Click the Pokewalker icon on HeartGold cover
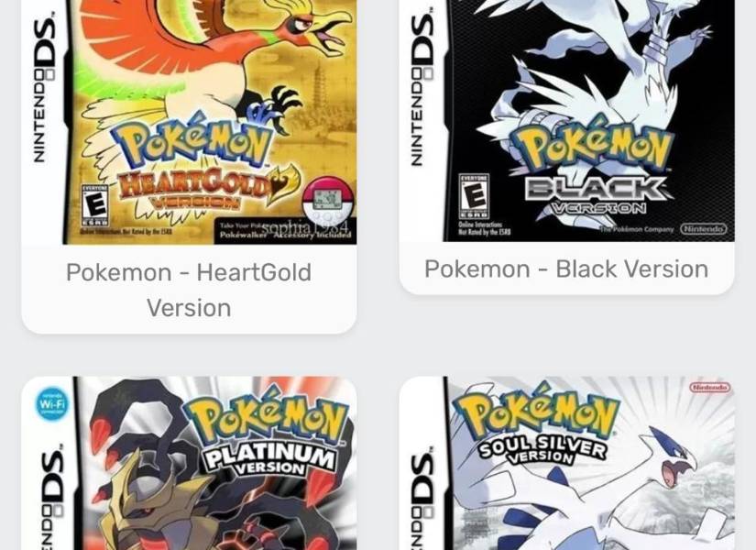Image resolution: width=756 pixels, height=550 pixels. point(328,201)
